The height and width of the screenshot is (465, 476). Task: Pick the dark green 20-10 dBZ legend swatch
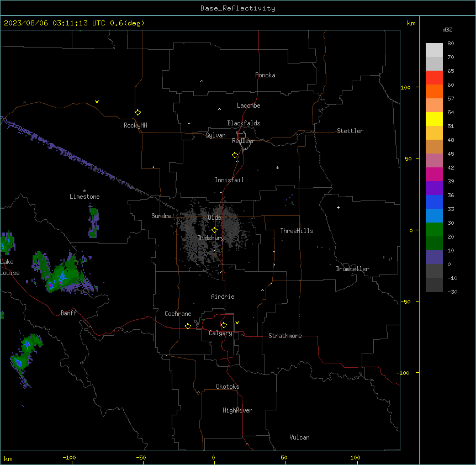pyautogui.click(x=434, y=244)
